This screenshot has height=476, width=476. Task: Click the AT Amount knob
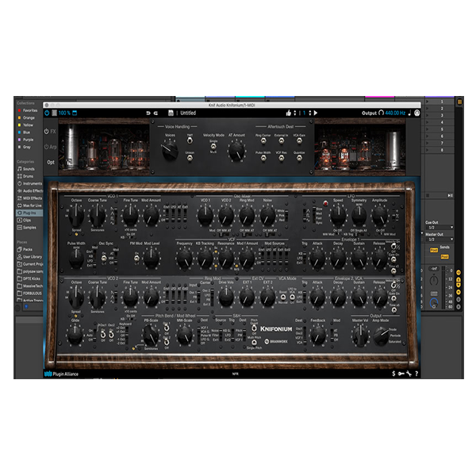[236, 151]
